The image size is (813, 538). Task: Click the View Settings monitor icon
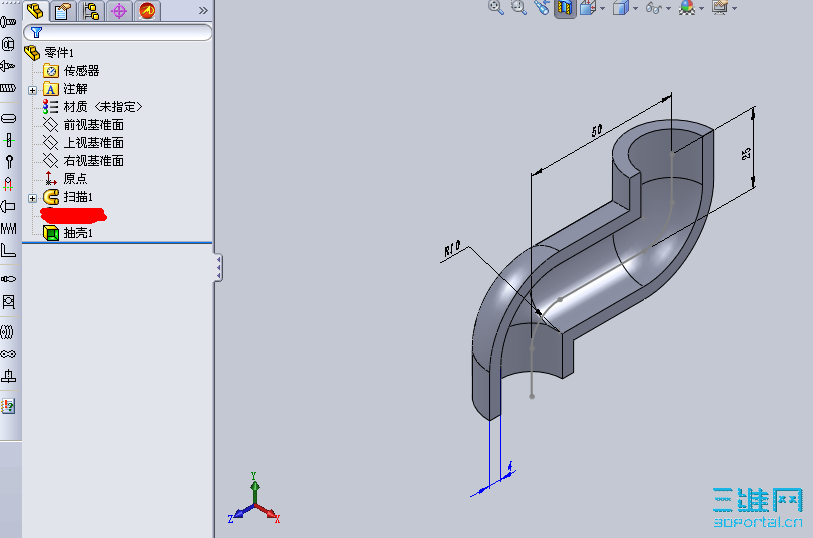[720, 8]
